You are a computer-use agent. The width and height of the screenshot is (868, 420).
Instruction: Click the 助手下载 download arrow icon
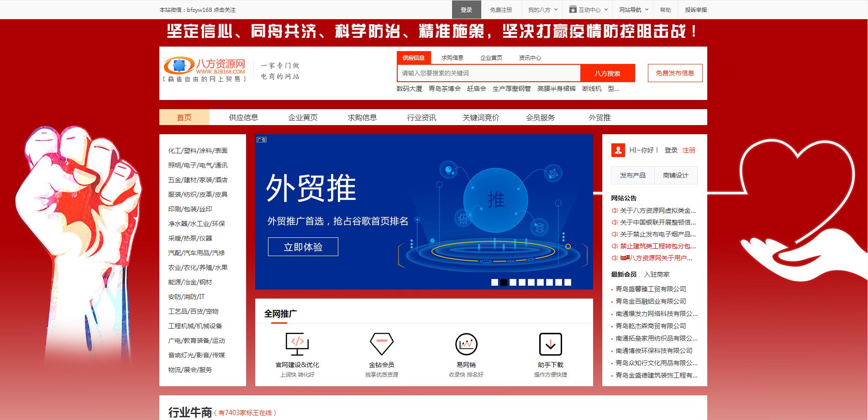[550, 345]
